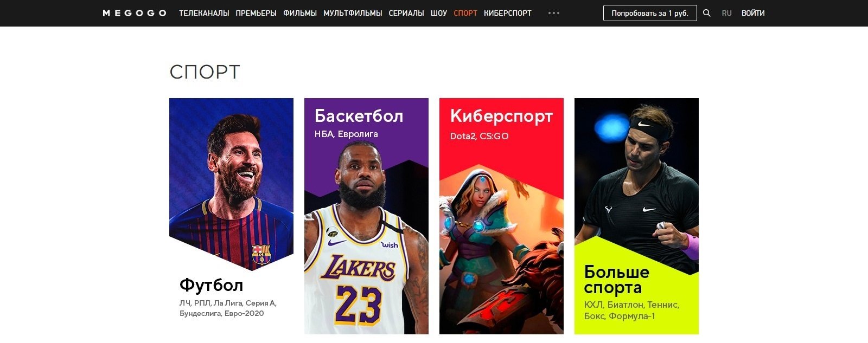Click the Войти login link
The image size is (868, 343).
(x=753, y=13)
